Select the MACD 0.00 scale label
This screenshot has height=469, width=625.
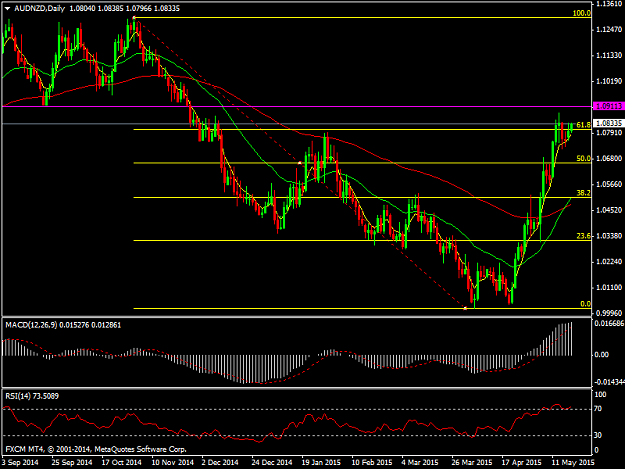click(x=601, y=355)
